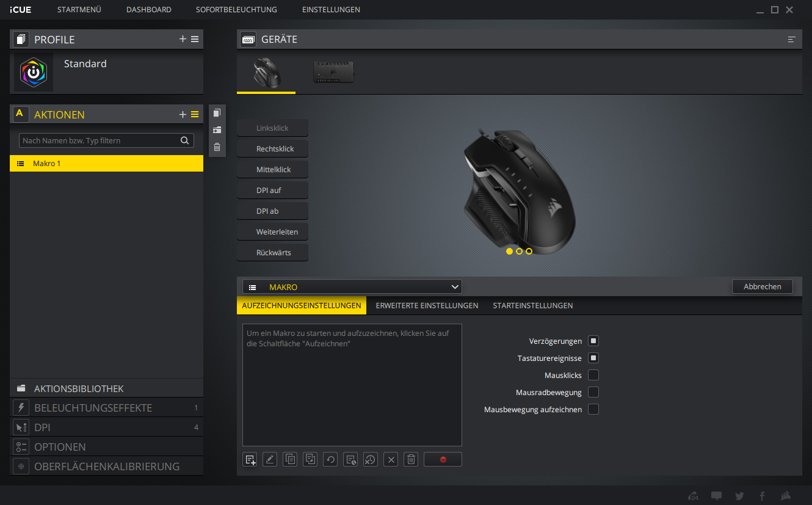Expand the Oberflächenkalibrierung section
The width and height of the screenshot is (812, 505).
[x=106, y=467]
